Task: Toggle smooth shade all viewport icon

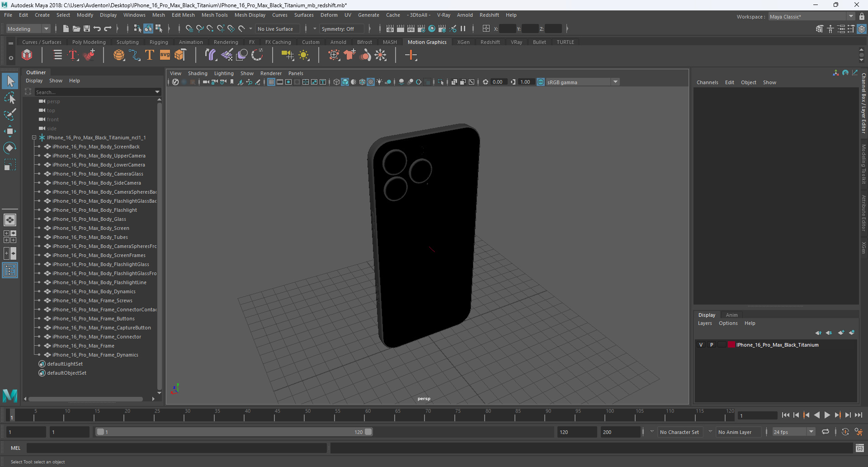Action: [x=345, y=82]
